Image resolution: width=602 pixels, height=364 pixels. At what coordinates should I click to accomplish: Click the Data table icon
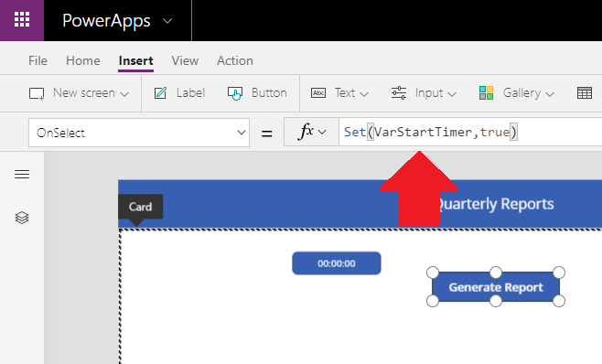pyautogui.click(x=585, y=93)
